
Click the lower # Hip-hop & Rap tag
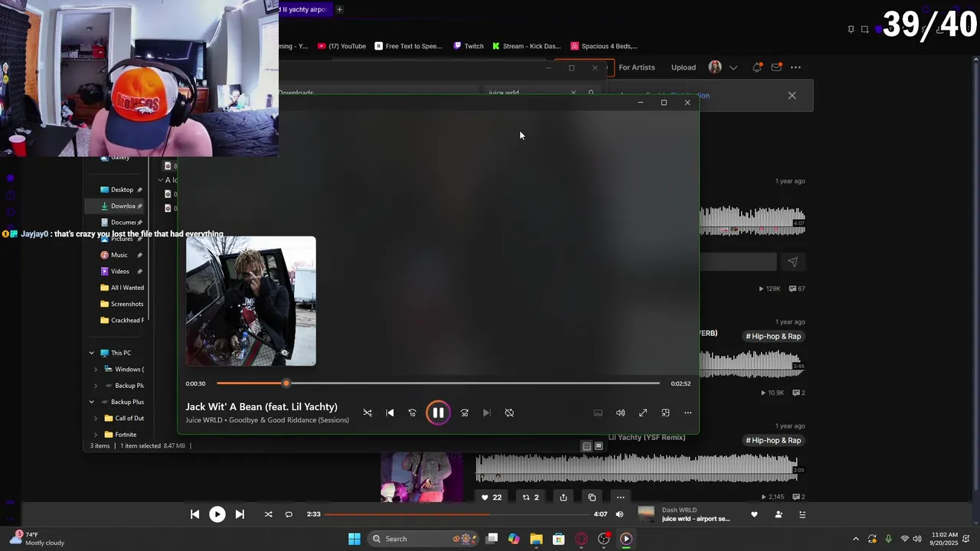[773, 440]
